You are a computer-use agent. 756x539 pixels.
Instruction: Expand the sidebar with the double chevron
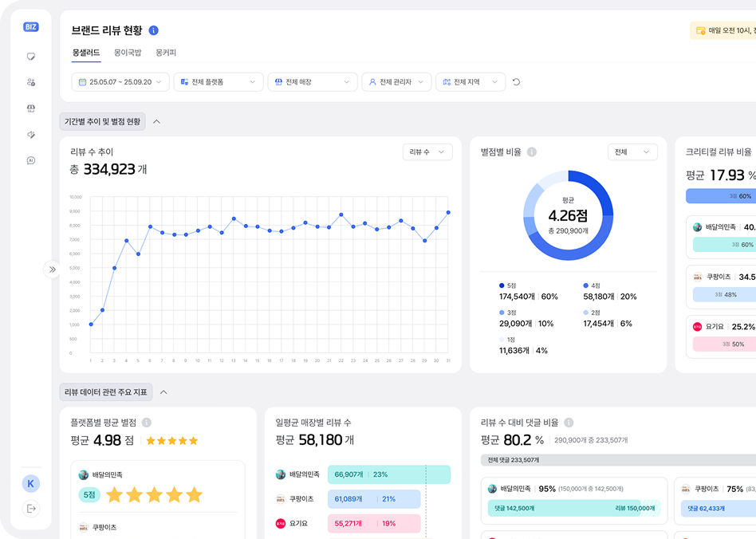coord(53,269)
